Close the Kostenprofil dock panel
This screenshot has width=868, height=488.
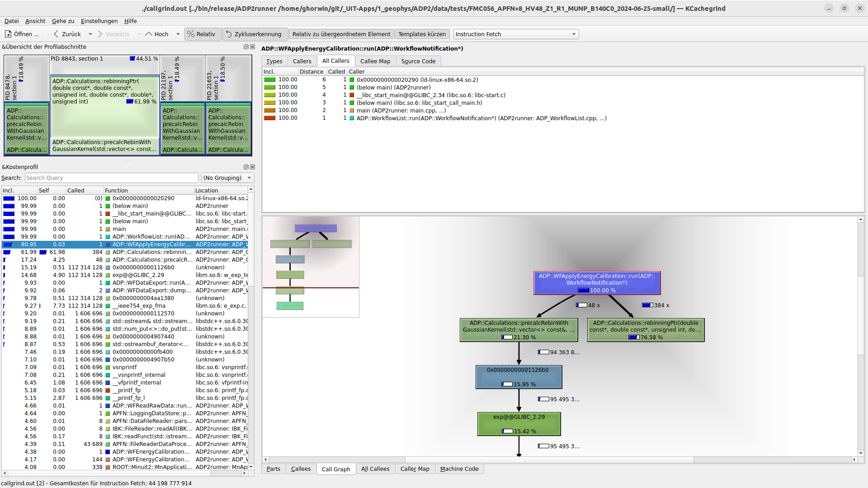pos(253,167)
